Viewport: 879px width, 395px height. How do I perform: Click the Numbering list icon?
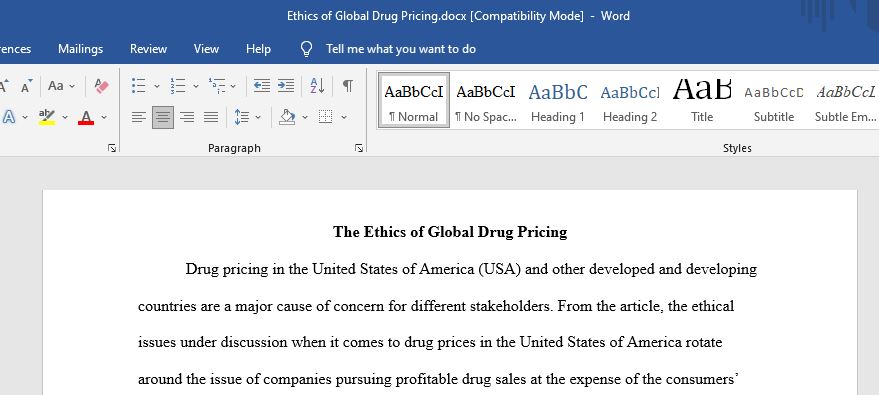coord(178,86)
